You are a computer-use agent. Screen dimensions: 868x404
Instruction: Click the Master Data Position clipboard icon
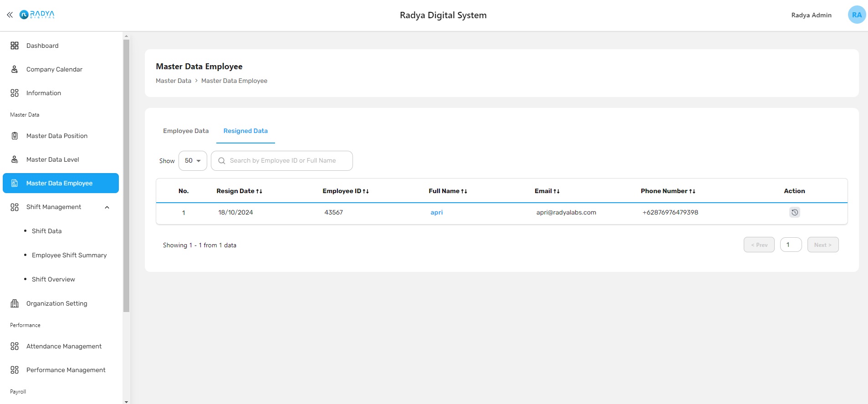pos(15,136)
